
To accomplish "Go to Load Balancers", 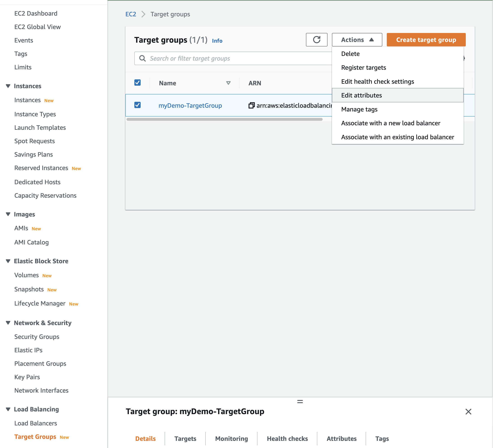I will tap(35, 423).
